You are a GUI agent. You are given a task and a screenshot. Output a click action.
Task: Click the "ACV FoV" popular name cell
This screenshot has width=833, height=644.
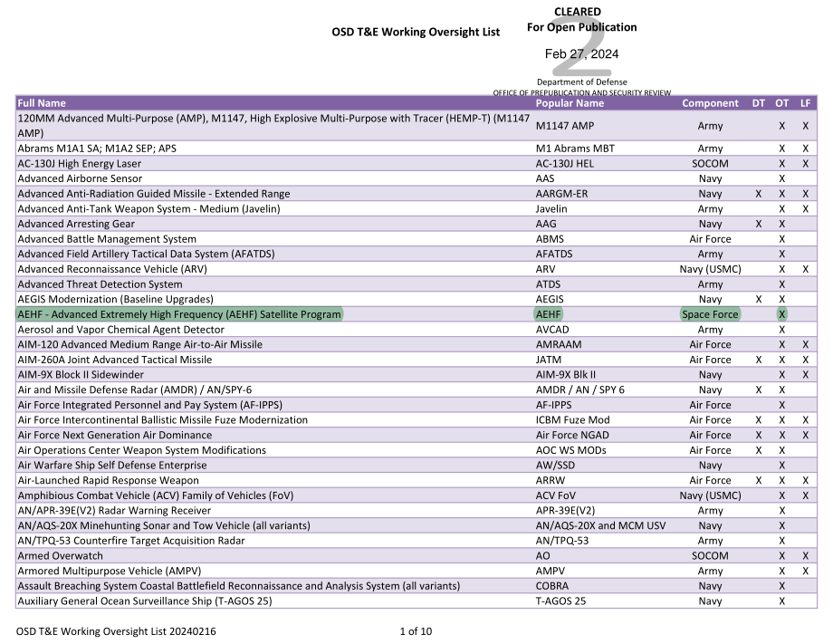tap(556, 495)
